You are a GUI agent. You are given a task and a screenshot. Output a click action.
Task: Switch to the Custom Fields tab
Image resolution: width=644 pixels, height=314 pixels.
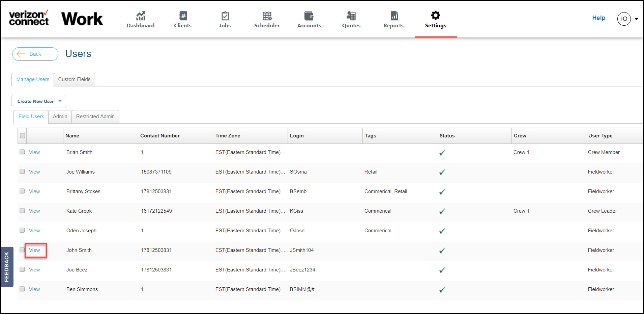[74, 79]
